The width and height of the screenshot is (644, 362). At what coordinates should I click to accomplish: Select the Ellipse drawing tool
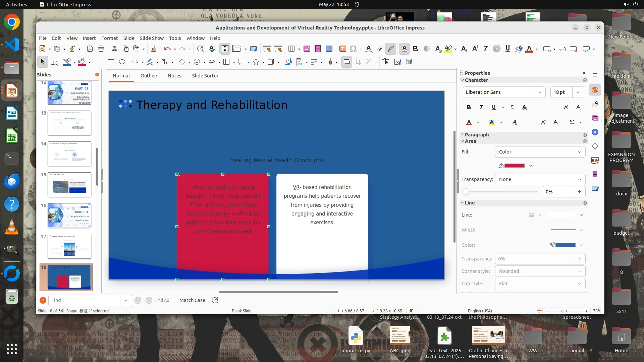(122, 62)
